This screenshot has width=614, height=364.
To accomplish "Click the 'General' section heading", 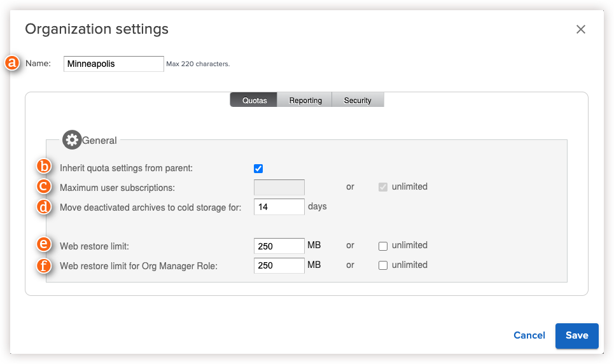I will (99, 140).
